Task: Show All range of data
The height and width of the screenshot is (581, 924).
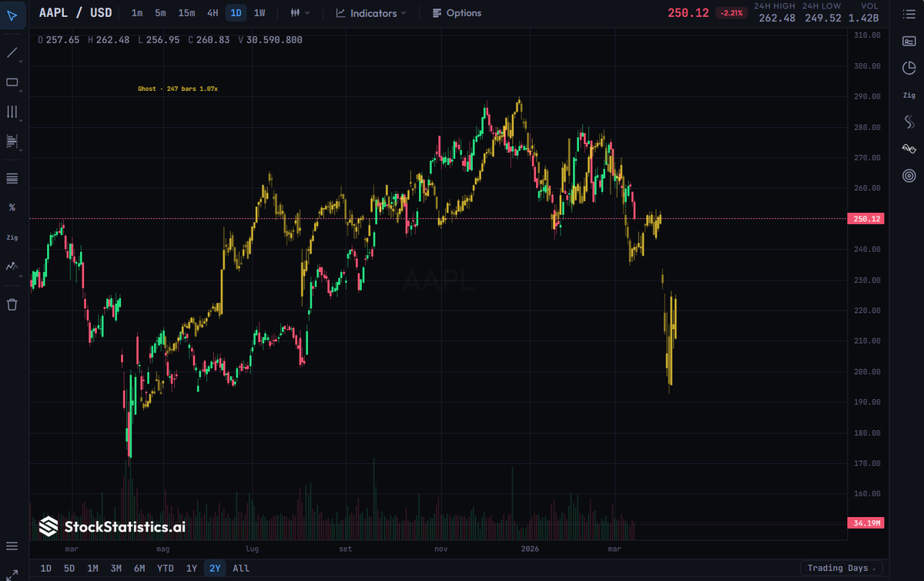Action: tap(241, 568)
